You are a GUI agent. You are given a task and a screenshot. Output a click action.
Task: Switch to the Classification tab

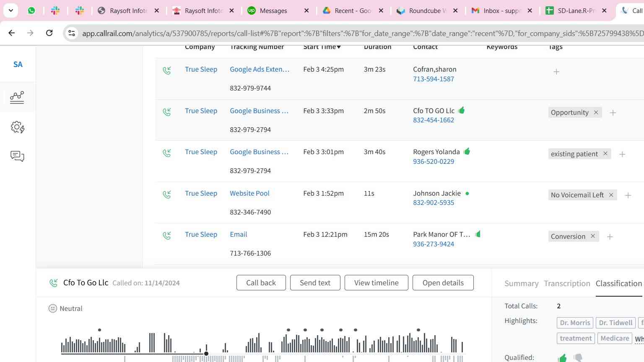coord(618,284)
